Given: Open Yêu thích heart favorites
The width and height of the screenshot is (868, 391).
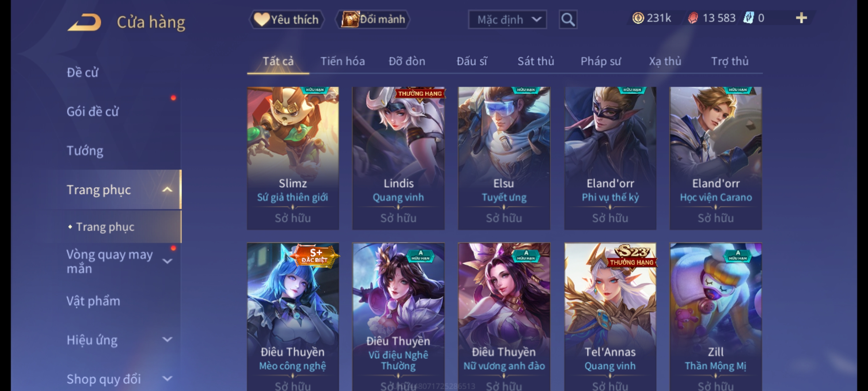Looking at the screenshot, I should [286, 20].
